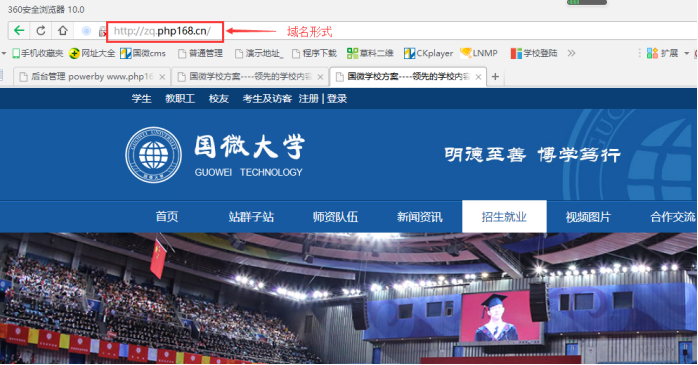Open the 学校登陆 bookmark
The image size is (698, 365).
[534, 53]
